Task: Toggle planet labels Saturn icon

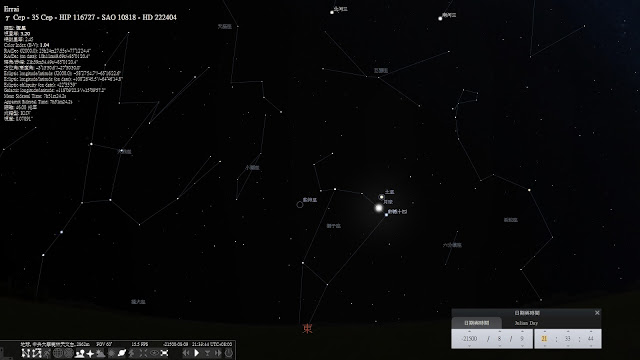Action: [x=122, y=353]
